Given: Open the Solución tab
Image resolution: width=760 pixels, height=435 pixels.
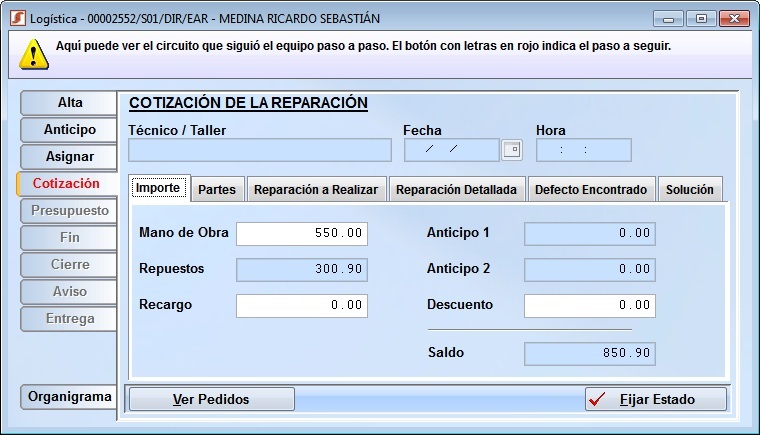Looking at the screenshot, I should coord(690,189).
